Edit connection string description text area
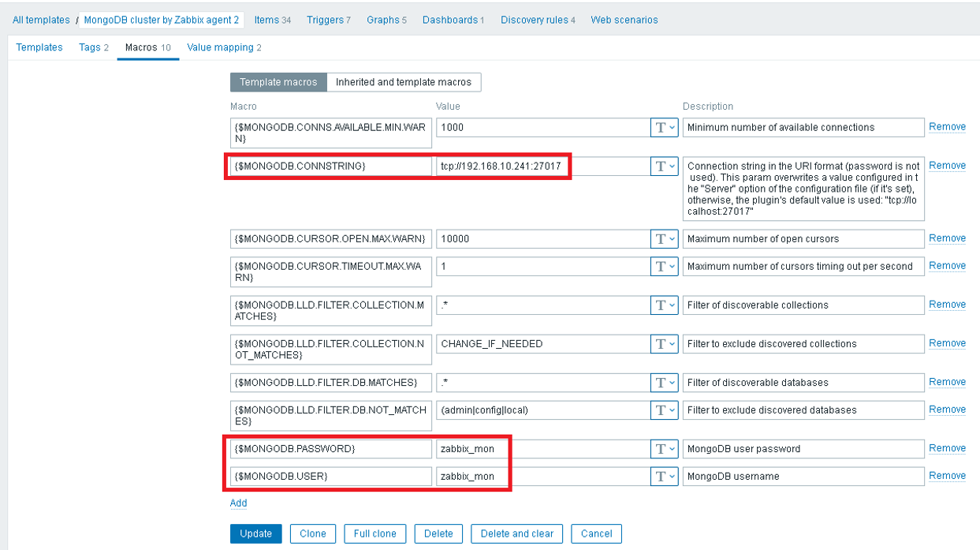 coord(803,189)
